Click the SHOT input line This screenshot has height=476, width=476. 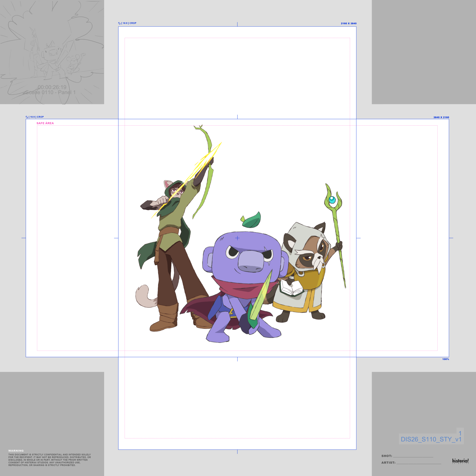click(413, 456)
